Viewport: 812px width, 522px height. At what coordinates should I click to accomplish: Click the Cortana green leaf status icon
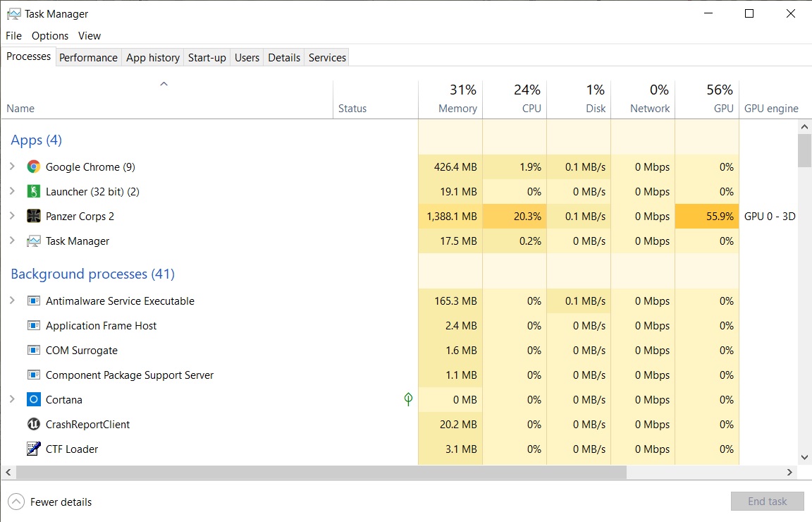[408, 399]
